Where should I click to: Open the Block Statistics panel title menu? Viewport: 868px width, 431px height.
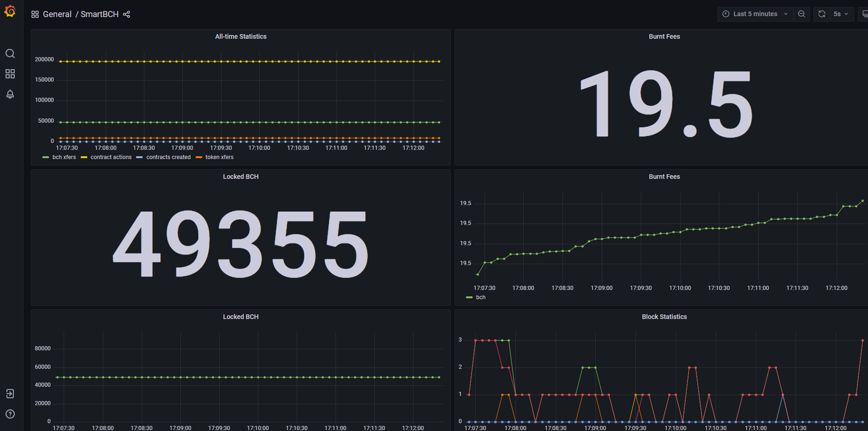click(664, 317)
